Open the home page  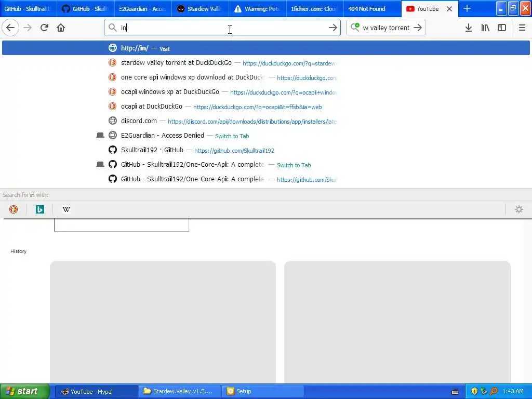(61, 28)
